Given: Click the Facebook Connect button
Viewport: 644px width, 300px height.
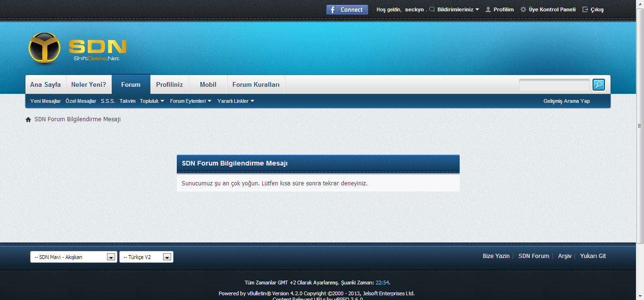Looking at the screenshot, I should 347,9.
